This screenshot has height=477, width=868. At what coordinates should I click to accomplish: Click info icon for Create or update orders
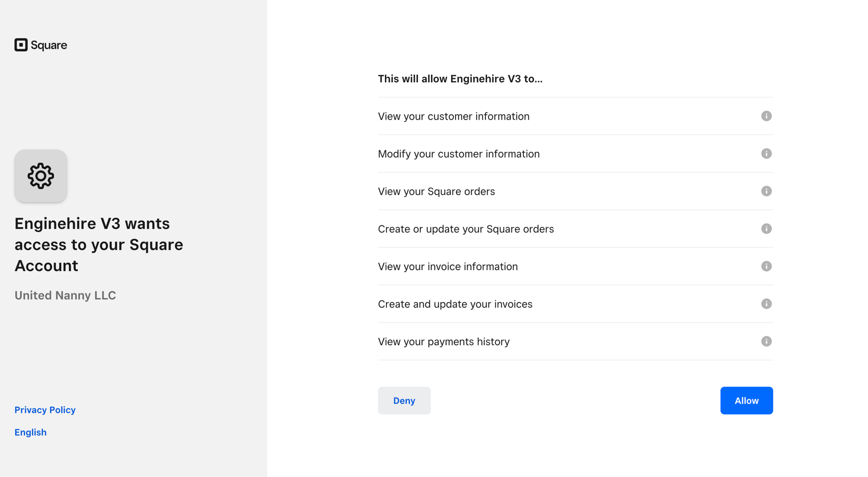(766, 229)
